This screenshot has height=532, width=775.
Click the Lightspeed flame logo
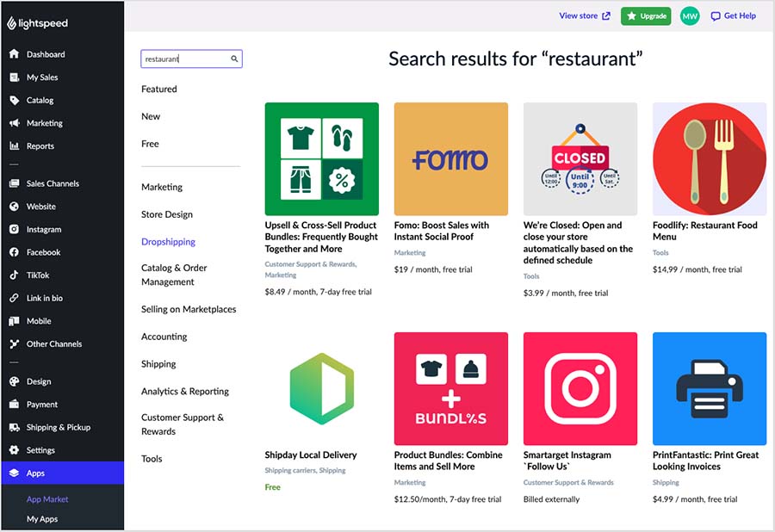click(x=11, y=23)
